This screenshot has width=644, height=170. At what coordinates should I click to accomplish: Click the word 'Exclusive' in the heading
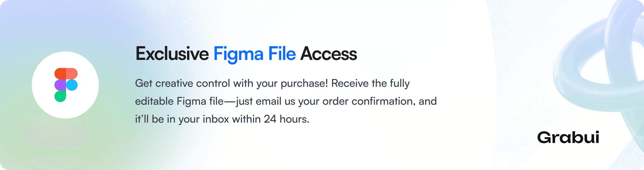click(172, 54)
